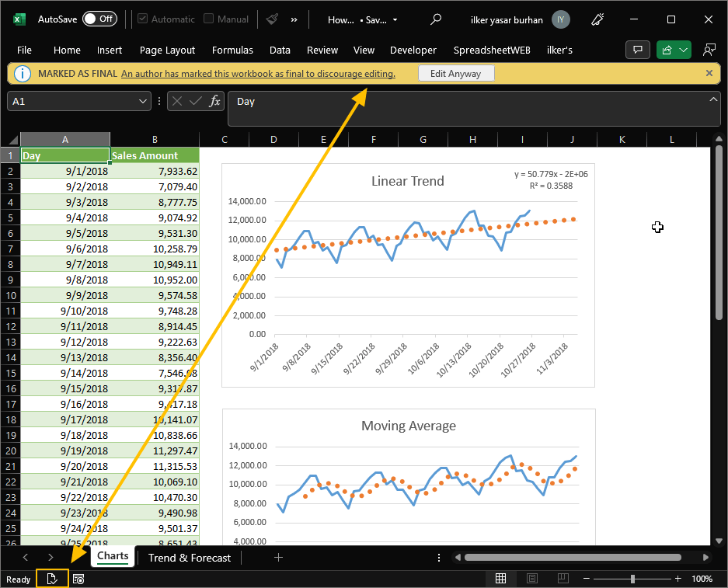Click the Moving Average chart title
This screenshot has height=588, width=728.
[409, 426]
